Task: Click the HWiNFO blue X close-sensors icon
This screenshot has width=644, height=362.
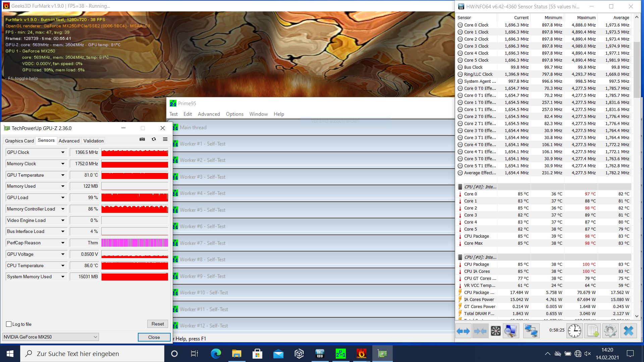Action: pyautogui.click(x=628, y=331)
